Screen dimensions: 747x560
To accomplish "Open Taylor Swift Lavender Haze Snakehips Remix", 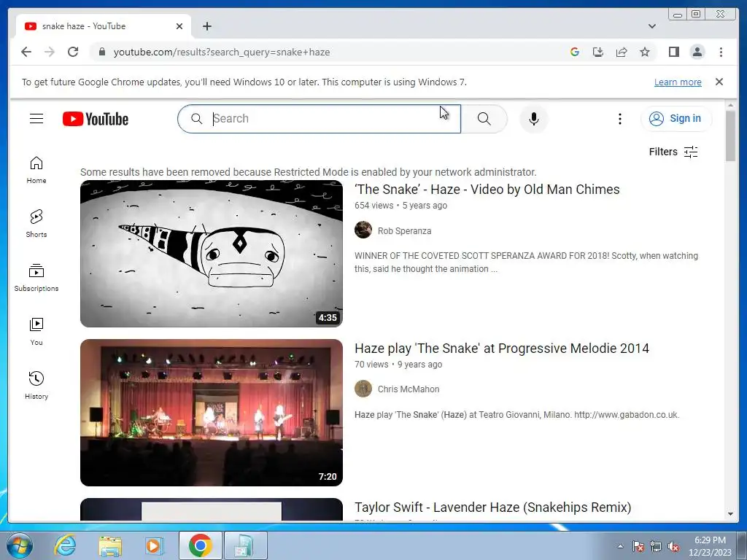I will click(492, 507).
